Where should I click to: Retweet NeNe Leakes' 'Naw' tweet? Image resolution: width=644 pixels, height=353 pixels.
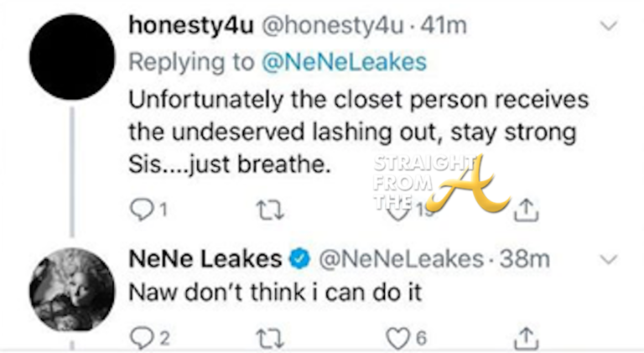point(268,337)
